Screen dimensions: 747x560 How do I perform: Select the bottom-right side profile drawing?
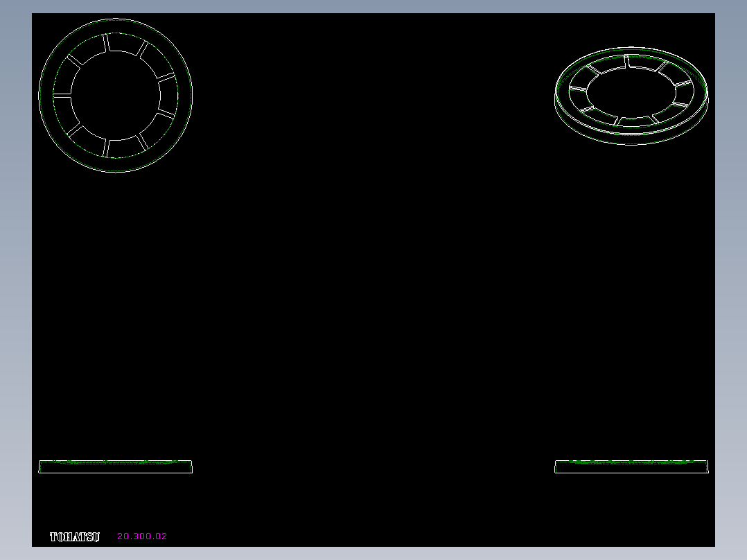(631, 466)
